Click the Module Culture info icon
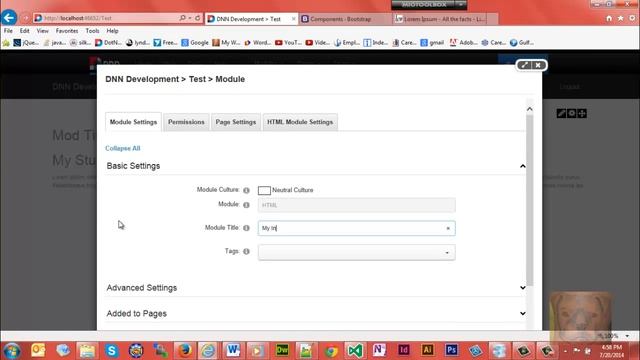This screenshot has width=640, height=360. tap(246, 190)
